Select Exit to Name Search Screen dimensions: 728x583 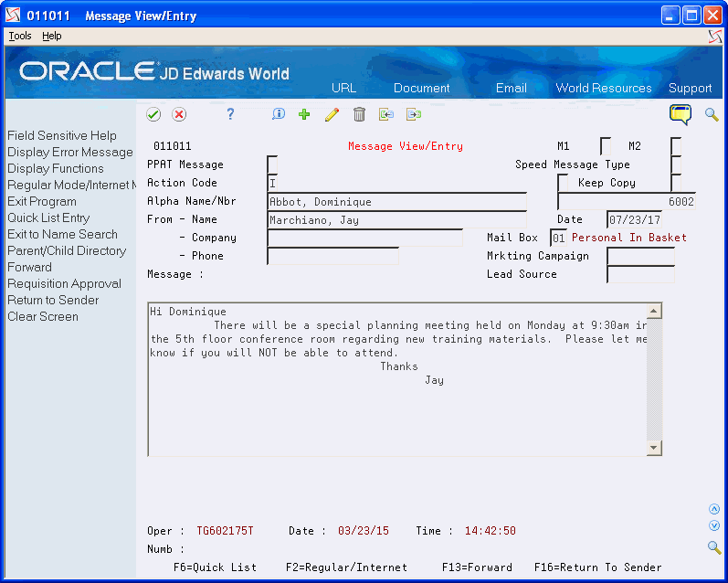(62, 234)
